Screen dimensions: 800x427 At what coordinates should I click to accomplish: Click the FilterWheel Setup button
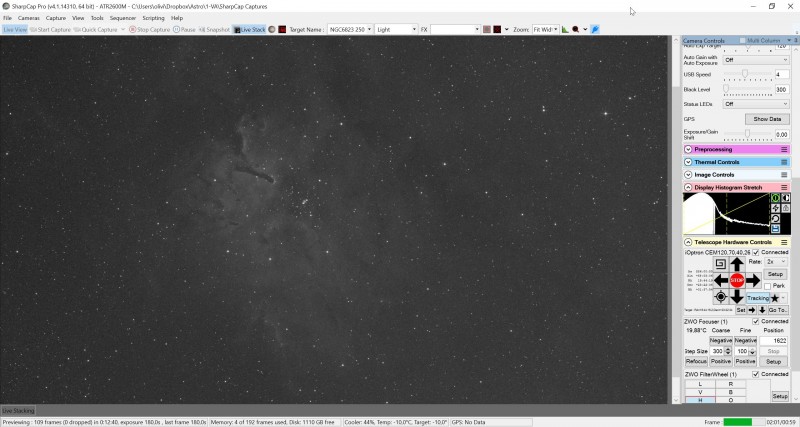(x=780, y=396)
